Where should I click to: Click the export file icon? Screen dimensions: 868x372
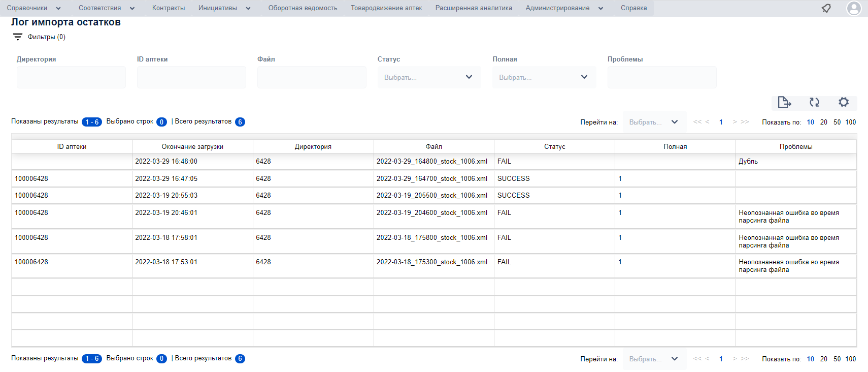point(784,103)
